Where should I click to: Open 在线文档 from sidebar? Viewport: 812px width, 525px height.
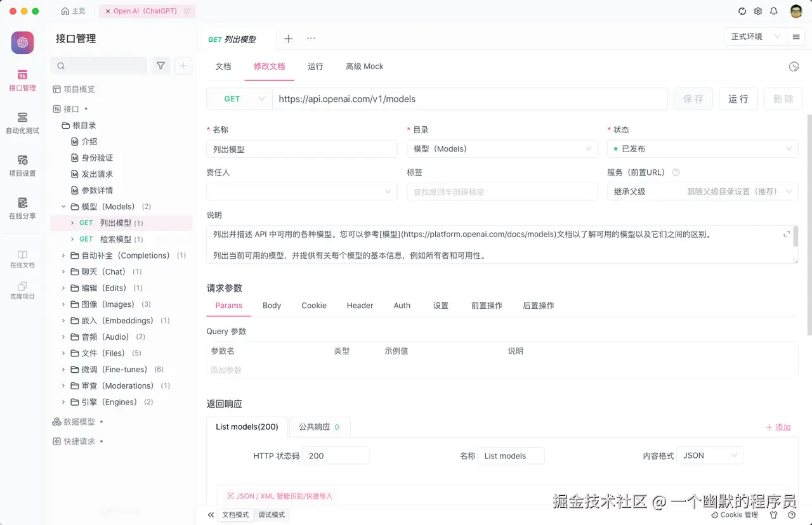pyautogui.click(x=22, y=259)
